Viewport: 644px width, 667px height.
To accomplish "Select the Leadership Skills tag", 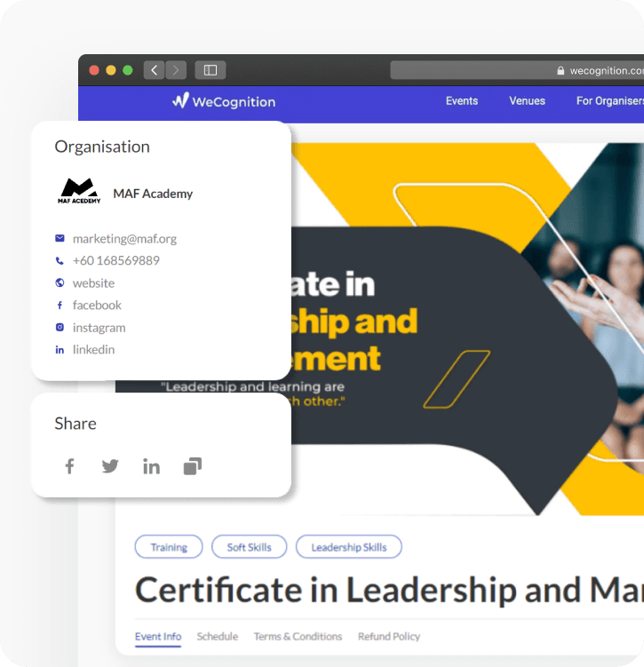I will (x=348, y=547).
